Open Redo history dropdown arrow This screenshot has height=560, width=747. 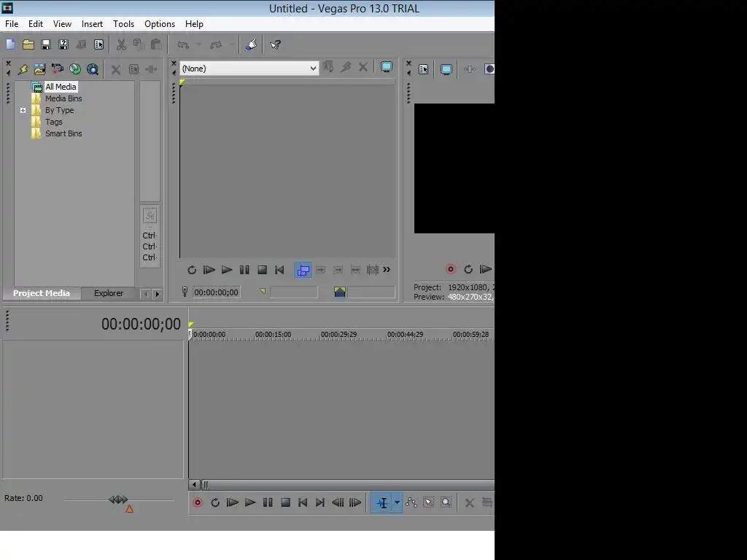tap(232, 44)
